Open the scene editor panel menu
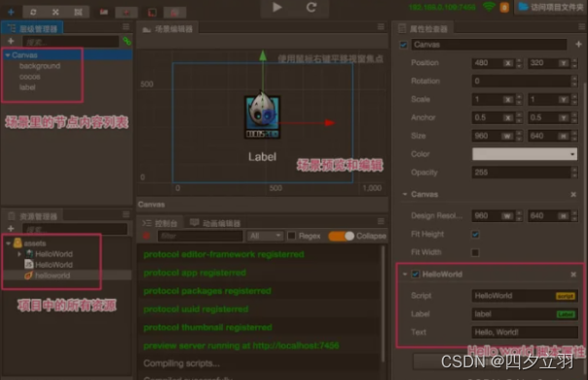This screenshot has width=588, height=380. point(381,26)
